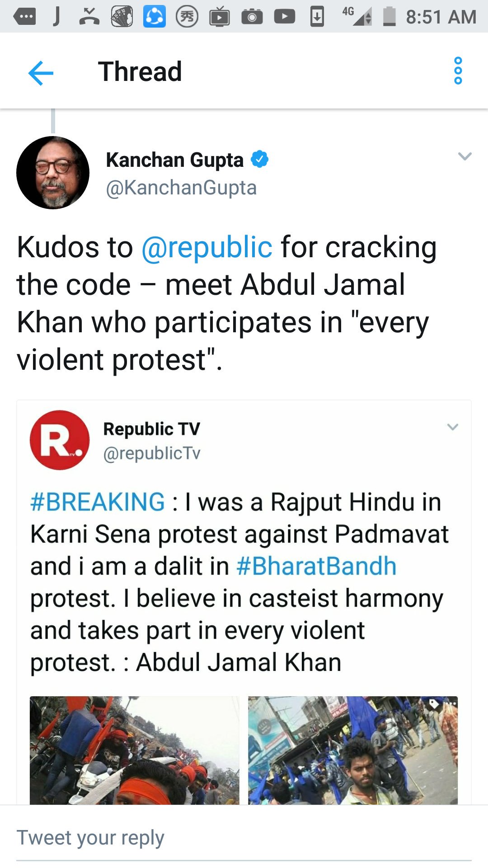Navigate back using the back arrow

point(41,72)
